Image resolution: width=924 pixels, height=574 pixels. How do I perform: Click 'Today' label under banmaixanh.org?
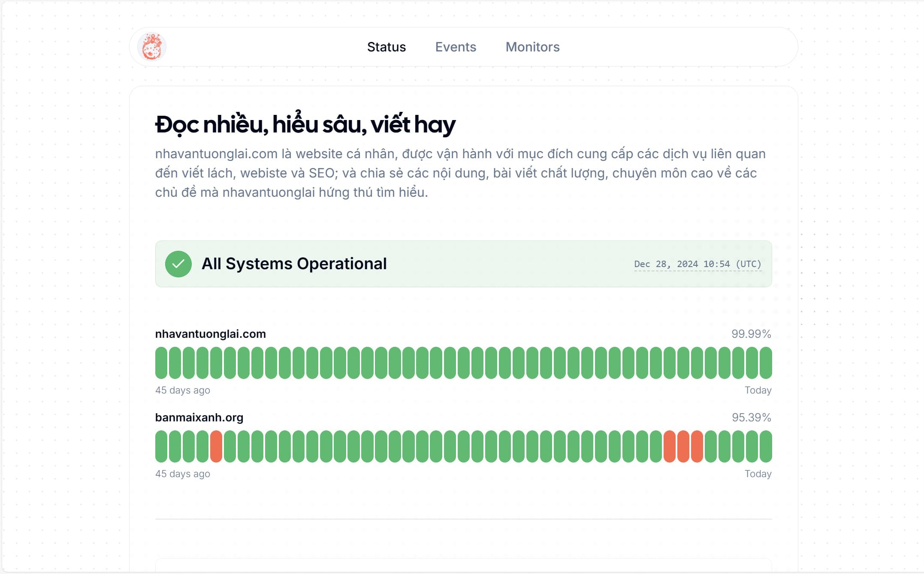758,474
